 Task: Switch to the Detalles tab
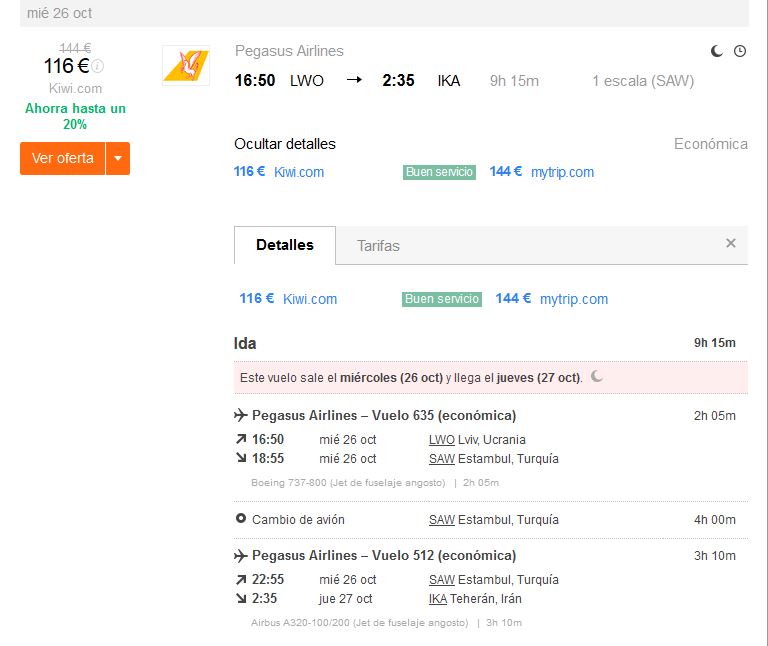click(285, 245)
